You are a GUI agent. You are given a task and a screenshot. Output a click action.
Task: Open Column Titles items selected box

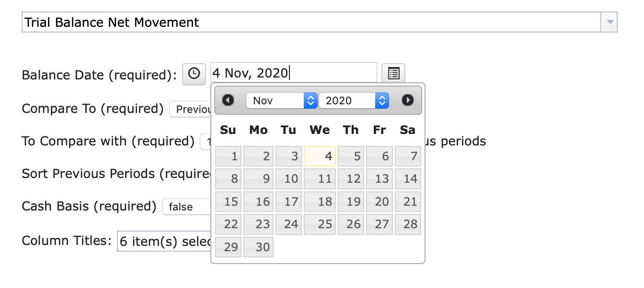[164, 242]
